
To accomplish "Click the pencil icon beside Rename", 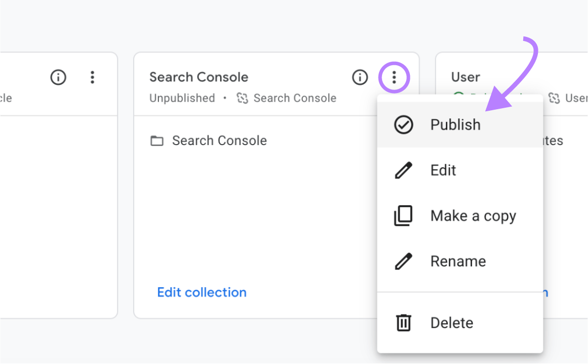I will pos(403,261).
